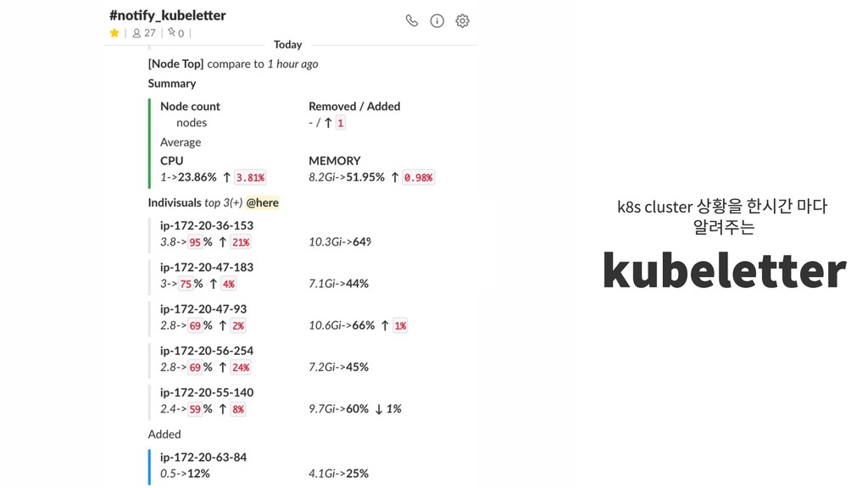Open channel settings gear icon
Image resolution: width=868 pixels, height=488 pixels.
tap(462, 21)
